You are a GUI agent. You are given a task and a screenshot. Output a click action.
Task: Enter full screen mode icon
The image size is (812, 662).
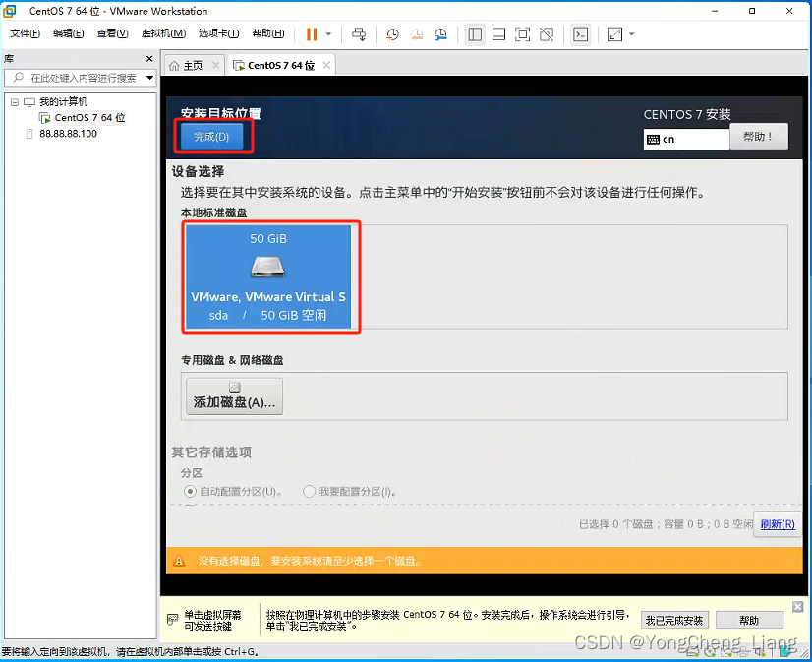(523, 34)
